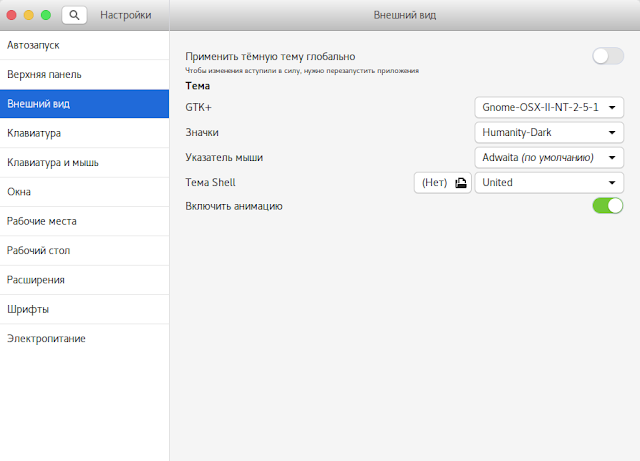Open the search button in header
The image size is (640, 461).
click(x=74, y=15)
